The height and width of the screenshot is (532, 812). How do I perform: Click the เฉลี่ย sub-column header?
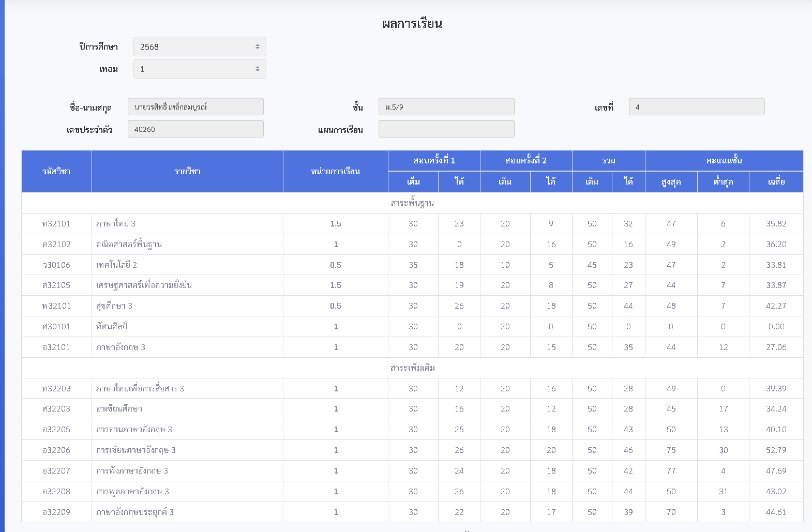pyautogui.click(x=776, y=182)
